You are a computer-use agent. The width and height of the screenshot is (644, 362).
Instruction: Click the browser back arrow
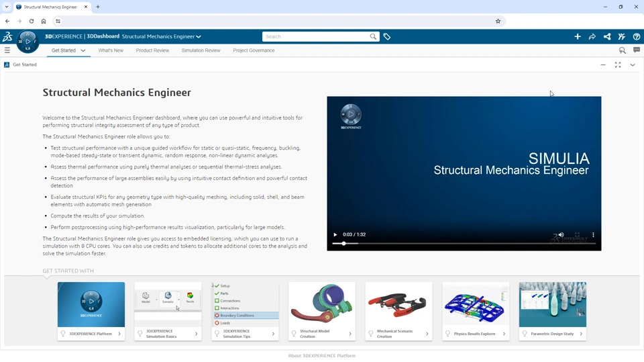pyautogui.click(x=7, y=21)
